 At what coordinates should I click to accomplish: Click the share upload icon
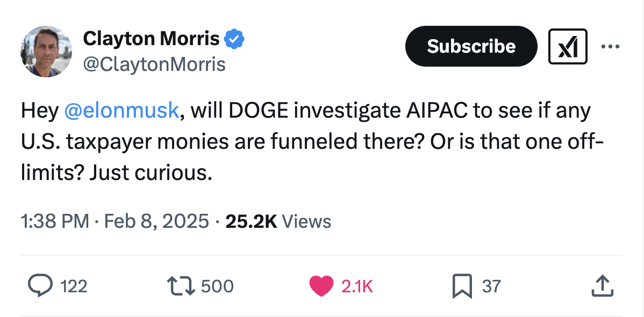[x=603, y=286]
